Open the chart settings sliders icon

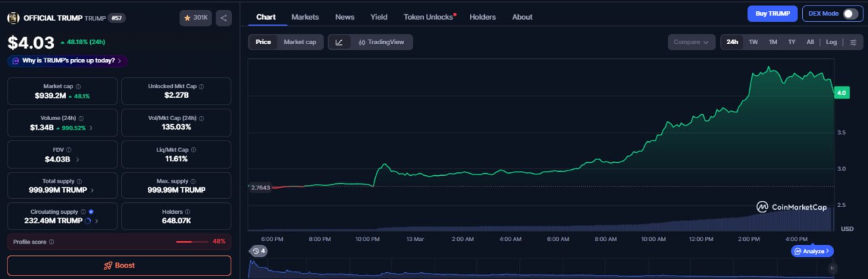tap(852, 42)
